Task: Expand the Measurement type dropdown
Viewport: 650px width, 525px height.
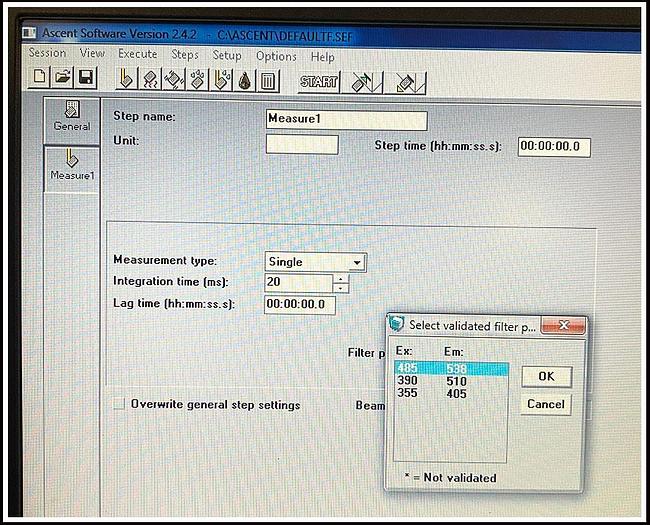Action: click(357, 262)
